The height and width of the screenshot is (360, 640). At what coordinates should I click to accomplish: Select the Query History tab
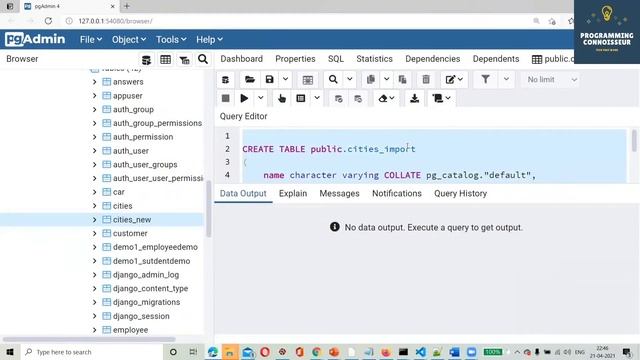coord(460,193)
